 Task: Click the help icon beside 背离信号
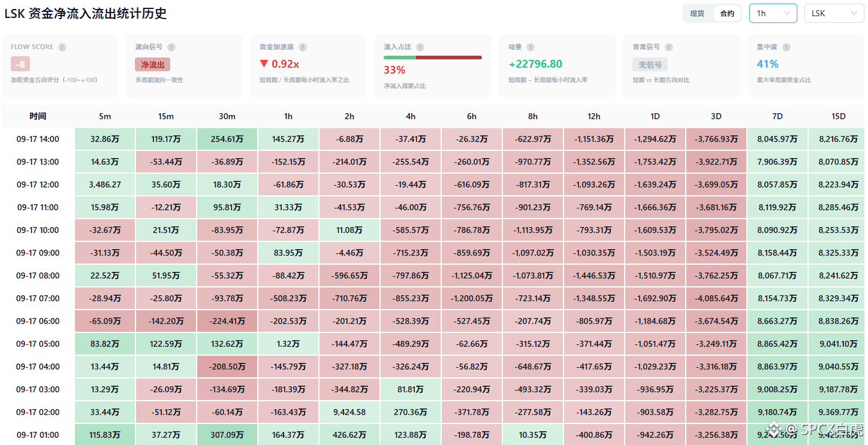pos(669,47)
